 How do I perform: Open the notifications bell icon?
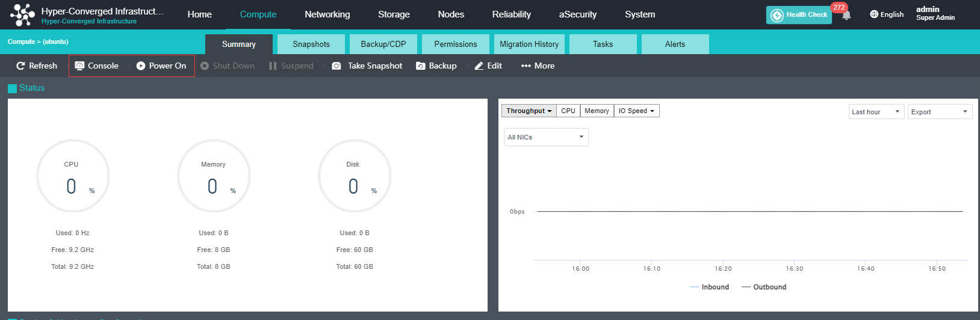pos(846,15)
